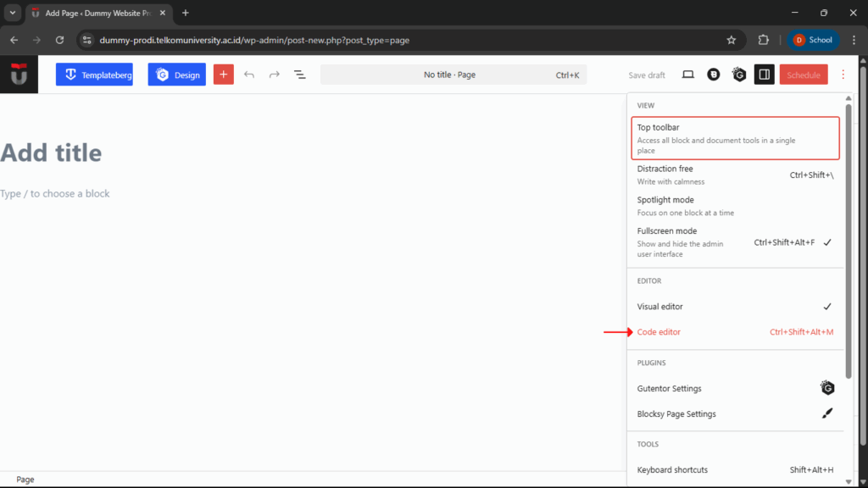868x488 pixels.
Task: Click the Telkom logo to exit editor
Action: (x=19, y=75)
